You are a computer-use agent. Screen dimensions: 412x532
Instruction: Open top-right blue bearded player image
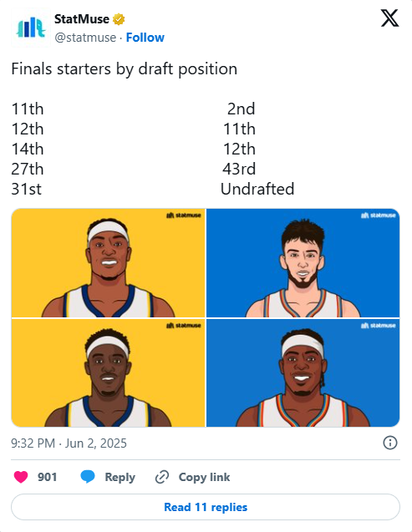(303, 263)
